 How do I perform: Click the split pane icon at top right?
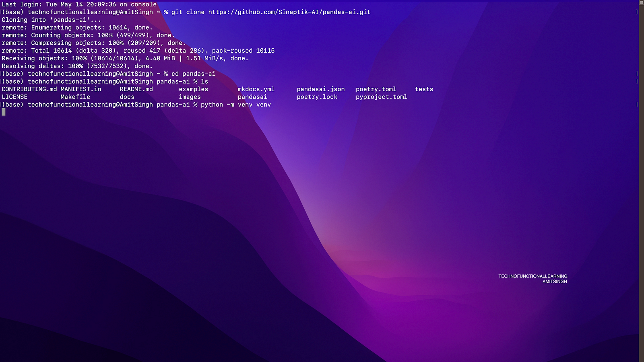(x=642, y=2)
